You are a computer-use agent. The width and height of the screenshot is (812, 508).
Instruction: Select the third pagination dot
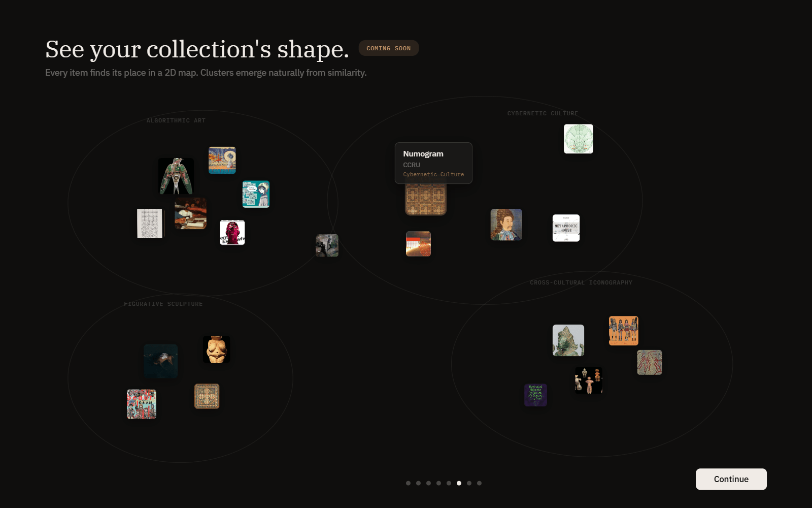click(x=428, y=483)
